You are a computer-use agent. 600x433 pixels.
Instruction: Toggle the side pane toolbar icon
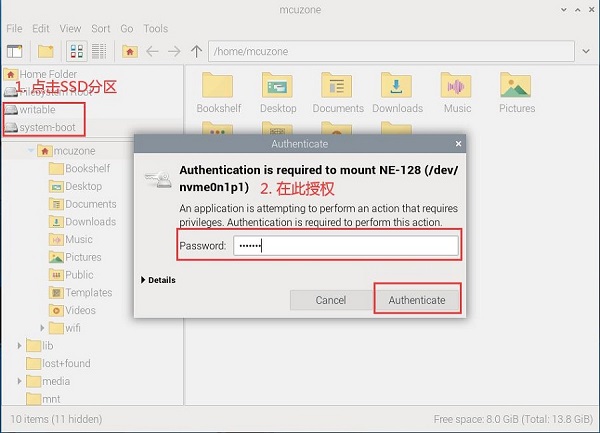[15, 51]
